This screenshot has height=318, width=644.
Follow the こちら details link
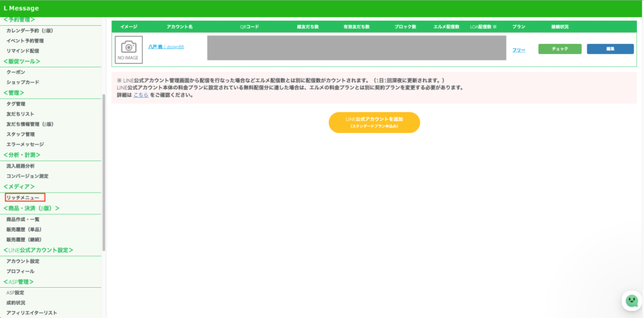tap(141, 95)
